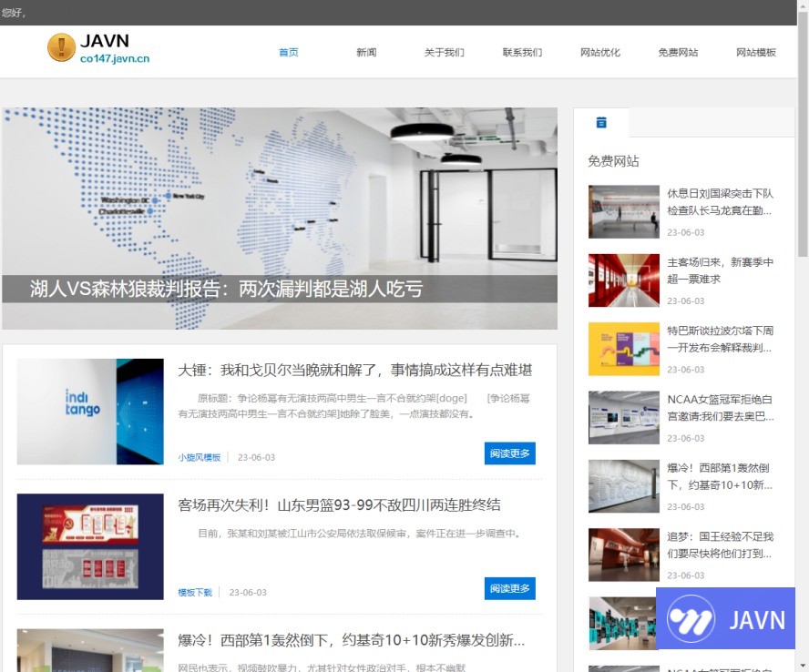This screenshot has width=809, height=672.
Task: Open sidebar article 休息日刘国梁突击下队
Action: point(721,201)
